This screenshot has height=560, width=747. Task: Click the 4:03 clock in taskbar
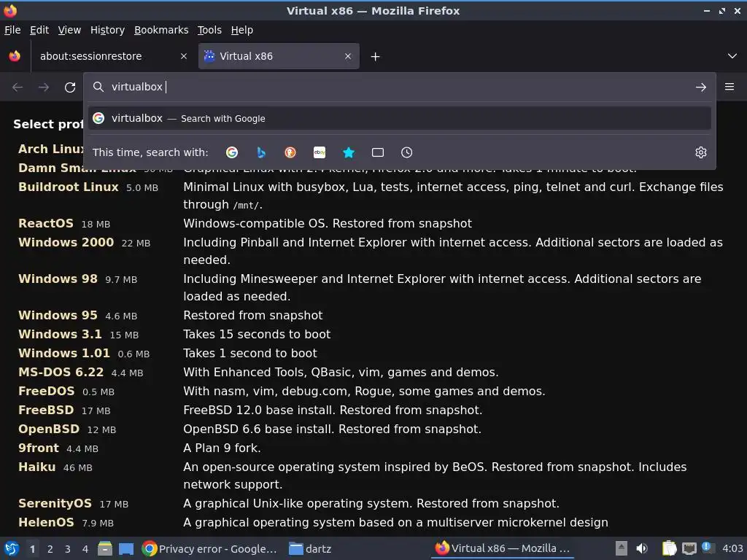pos(732,548)
